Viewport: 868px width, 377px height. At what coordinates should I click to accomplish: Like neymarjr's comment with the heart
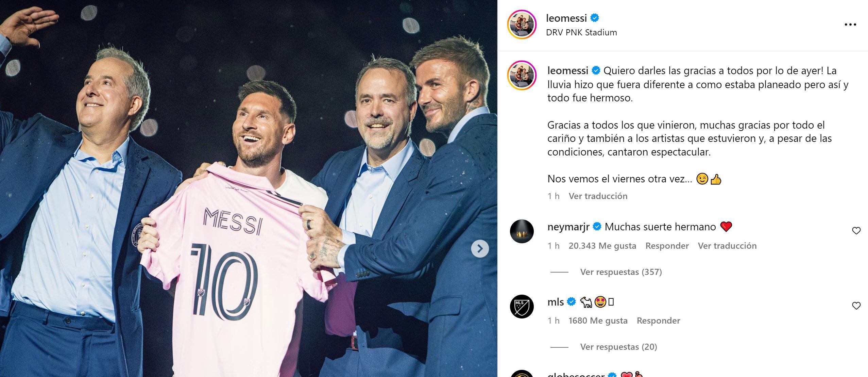coord(856,231)
